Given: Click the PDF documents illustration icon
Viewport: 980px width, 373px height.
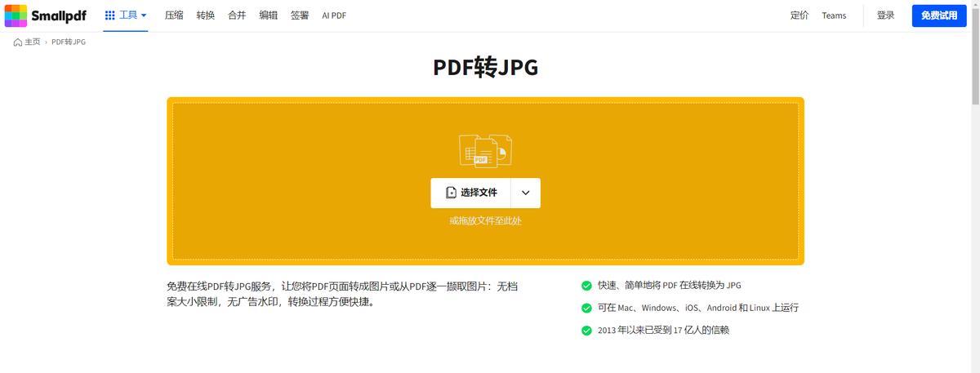Looking at the screenshot, I should point(485,151).
